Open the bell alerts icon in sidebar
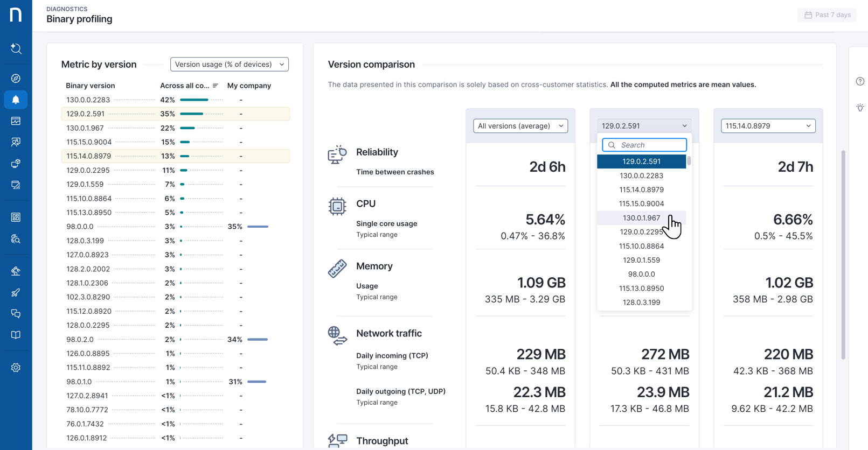 pyautogui.click(x=16, y=100)
